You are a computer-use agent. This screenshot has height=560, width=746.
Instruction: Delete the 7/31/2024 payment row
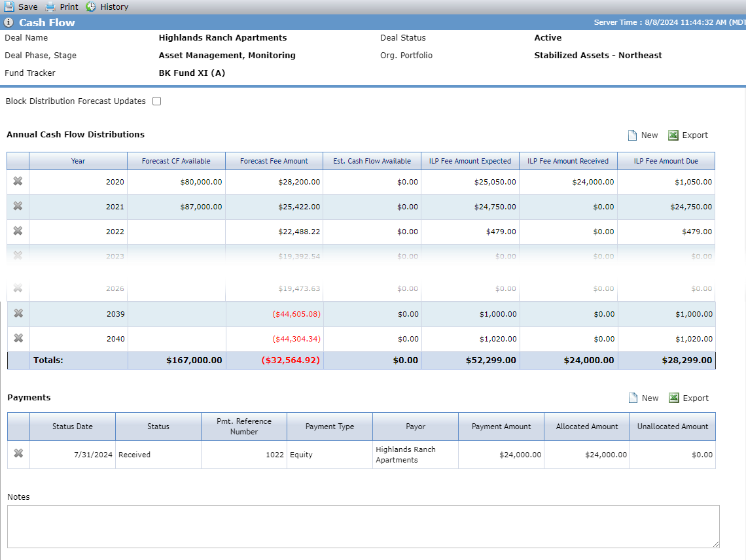tap(18, 453)
